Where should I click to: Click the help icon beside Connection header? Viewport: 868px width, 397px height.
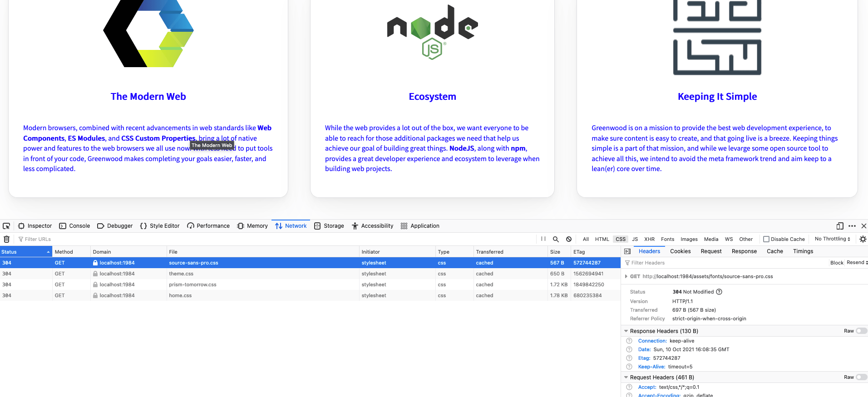629,341
